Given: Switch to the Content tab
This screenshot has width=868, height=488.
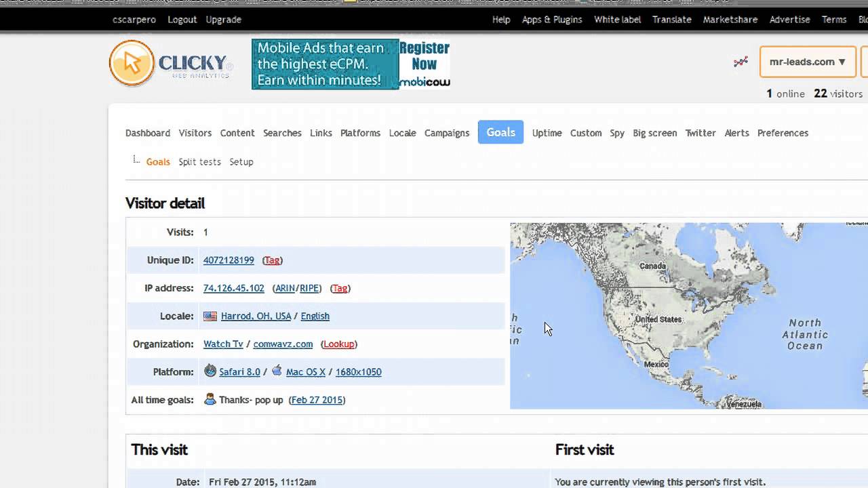Looking at the screenshot, I should (x=237, y=133).
